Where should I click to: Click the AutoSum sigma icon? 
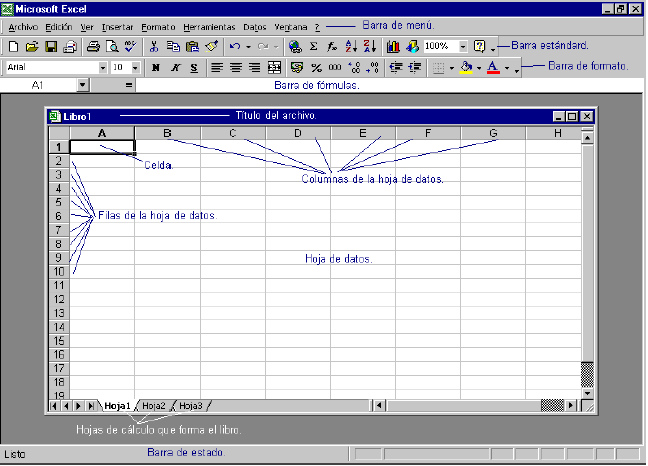pos(313,46)
